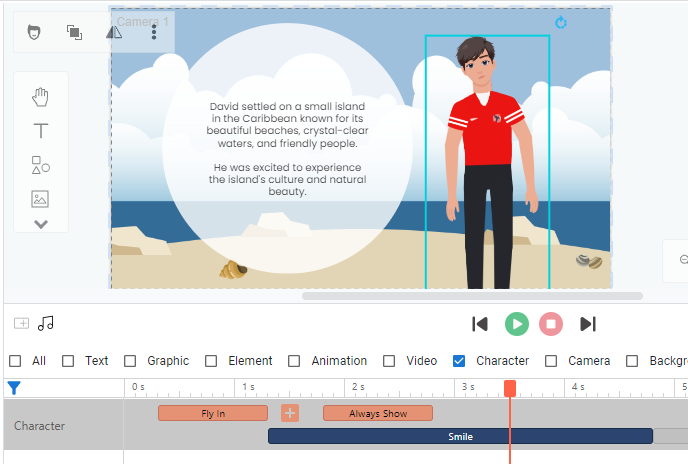Click the blue rotate icon above canvas
688x464 pixels.
click(561, 22)
